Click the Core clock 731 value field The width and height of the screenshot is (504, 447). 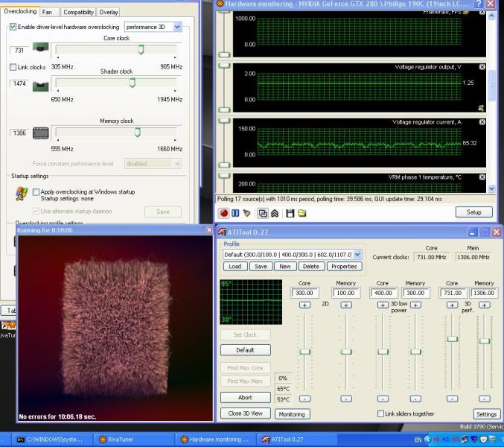pyautogui.click(x=19, y=50)
